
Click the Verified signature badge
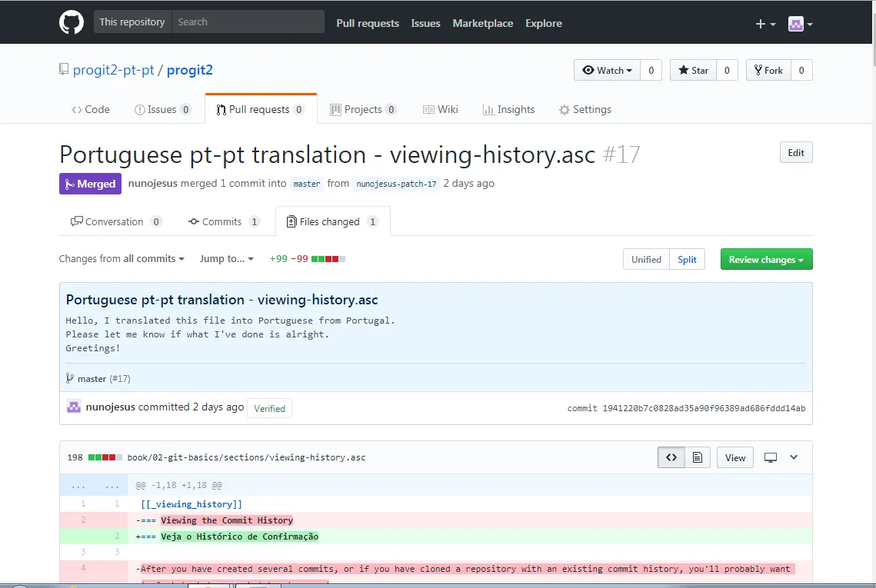point(269,408)
